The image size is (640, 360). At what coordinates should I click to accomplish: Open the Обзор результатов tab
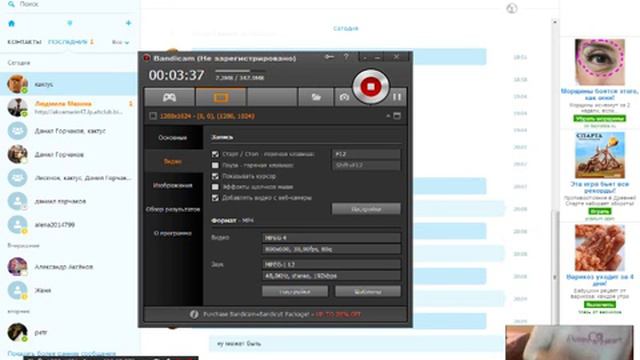coord(173,209)
